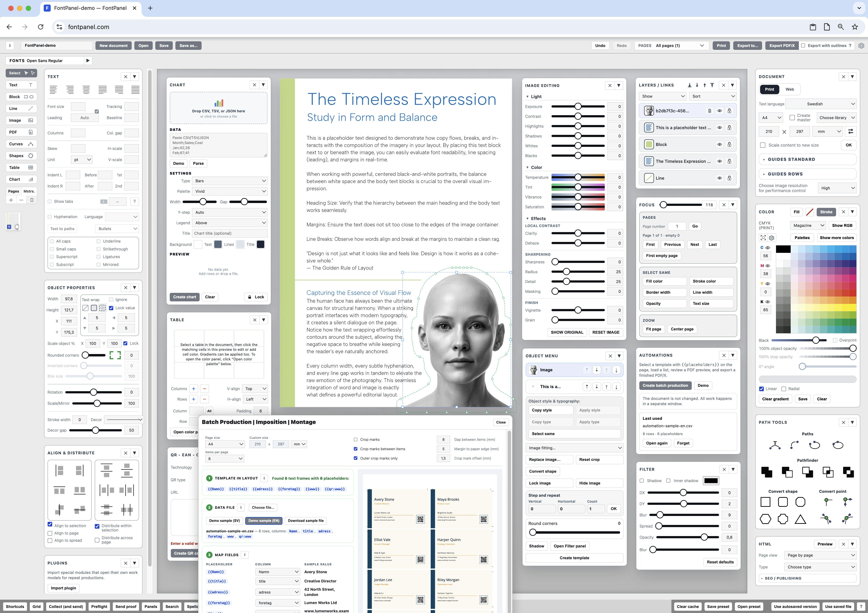Bookmark page with the star icon
Image resolution: width=868 pixels, height=613 pixels.
pyautogui.click(x=855, y=27)
